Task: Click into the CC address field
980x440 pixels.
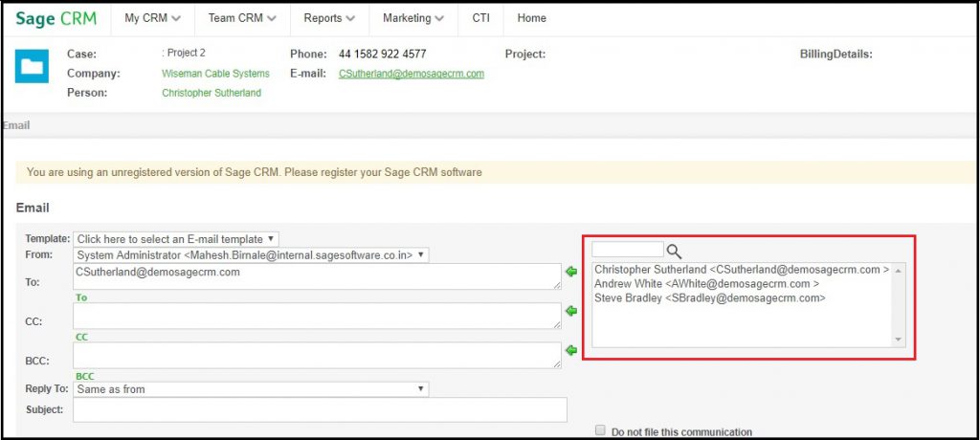Action: coord(317,316)
